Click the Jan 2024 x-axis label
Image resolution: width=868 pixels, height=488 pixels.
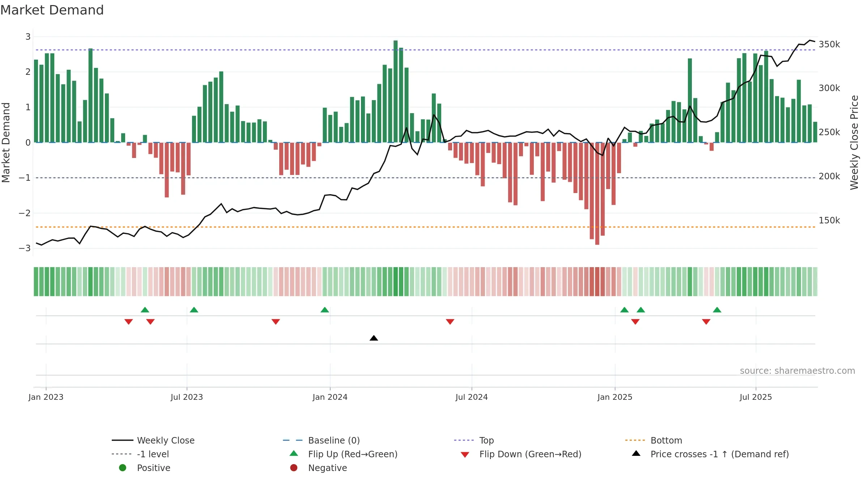pos(330,397)
